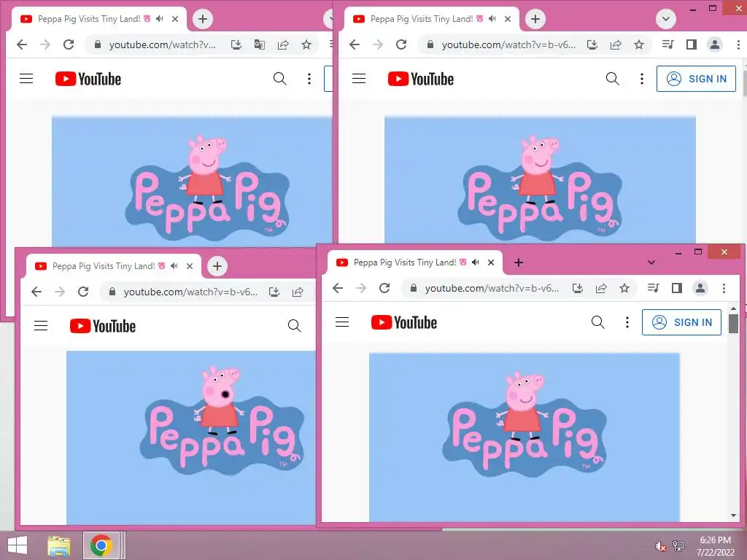This screenshot has width=747, height=560.
Task: Click the share icon in the bottom-left window's address bar
Action: (x=298, y=292)
